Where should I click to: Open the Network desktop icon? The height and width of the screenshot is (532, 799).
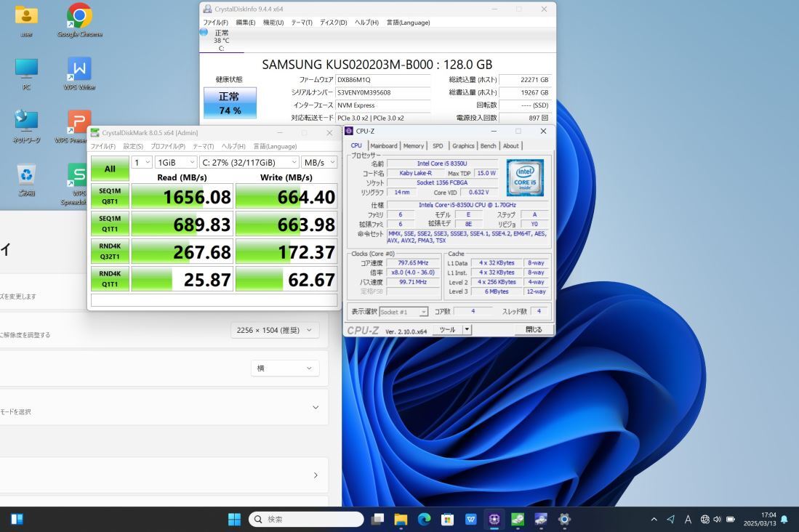pyautogui.click(x=26, y=126)
